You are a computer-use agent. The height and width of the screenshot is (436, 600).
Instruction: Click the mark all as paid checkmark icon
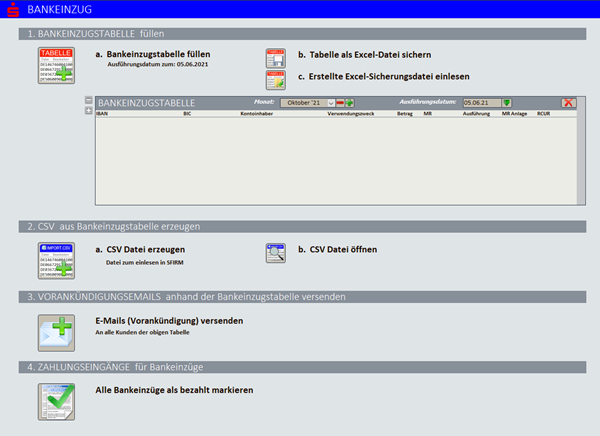(x=57, y=398)
